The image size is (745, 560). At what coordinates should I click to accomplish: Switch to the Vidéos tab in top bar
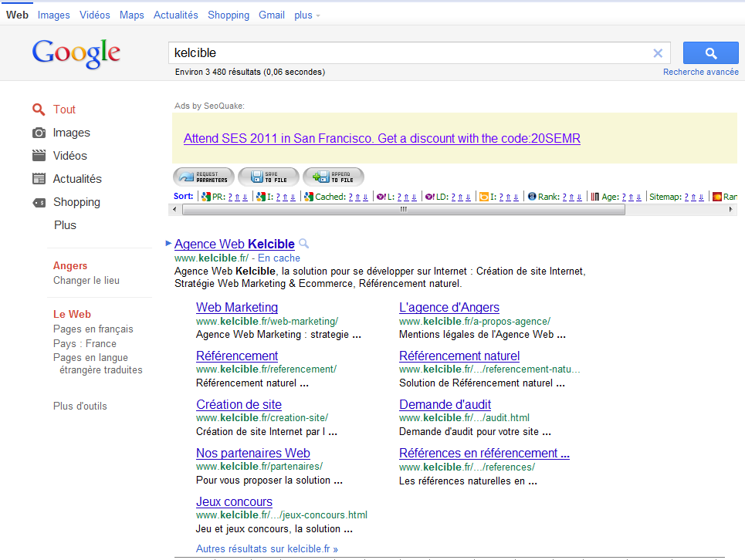94,15
